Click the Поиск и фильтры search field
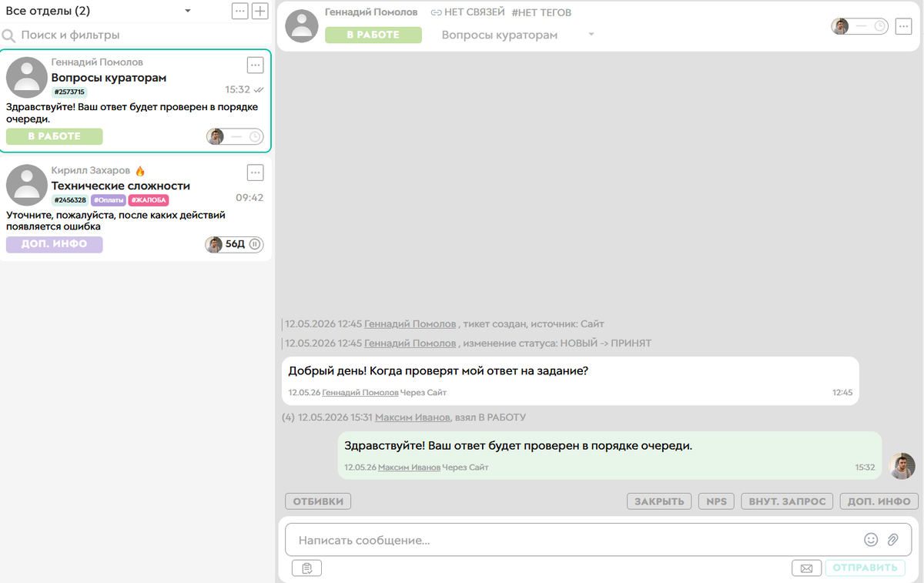This screenshot has height=583, width=924. [x=136, y=35]
